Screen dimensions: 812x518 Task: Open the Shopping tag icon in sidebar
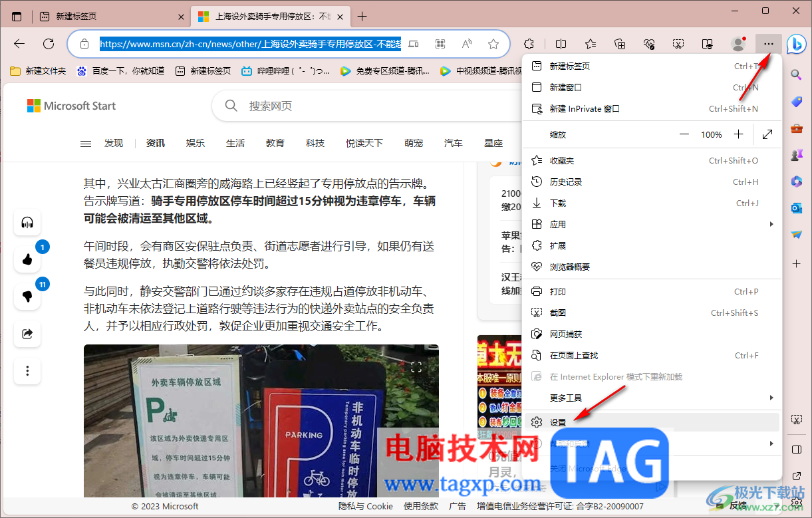pyautogui.click(x=796, y=102)
